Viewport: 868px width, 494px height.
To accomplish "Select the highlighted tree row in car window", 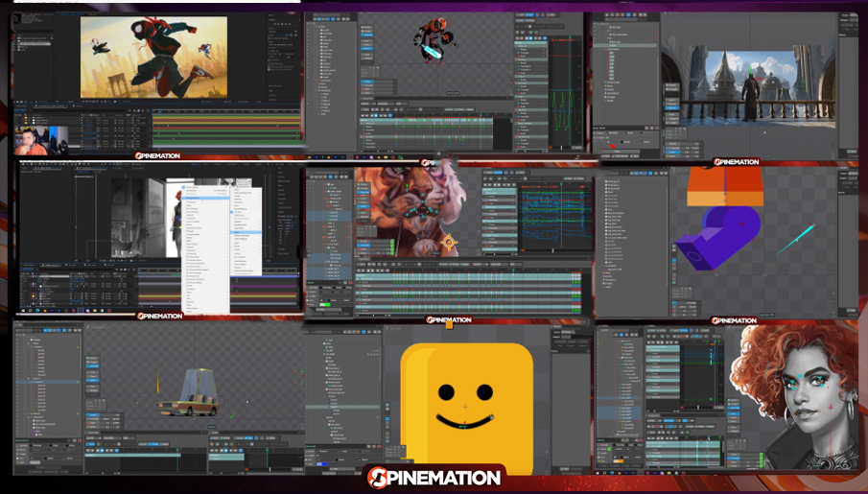I will (48, 382).
